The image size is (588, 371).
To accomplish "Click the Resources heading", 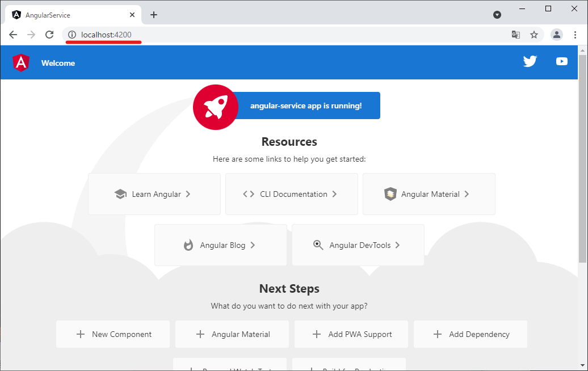I will [289, 142].
